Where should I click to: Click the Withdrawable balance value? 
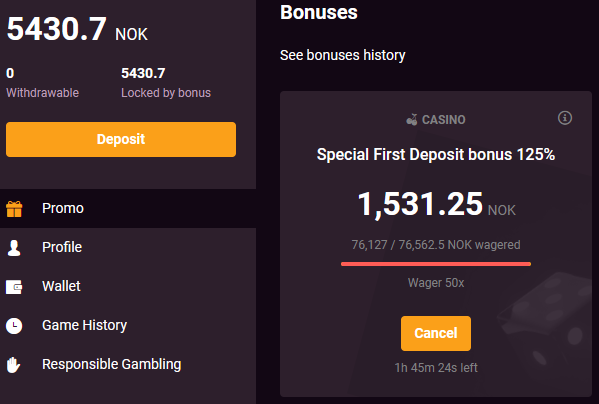[10, 73]
